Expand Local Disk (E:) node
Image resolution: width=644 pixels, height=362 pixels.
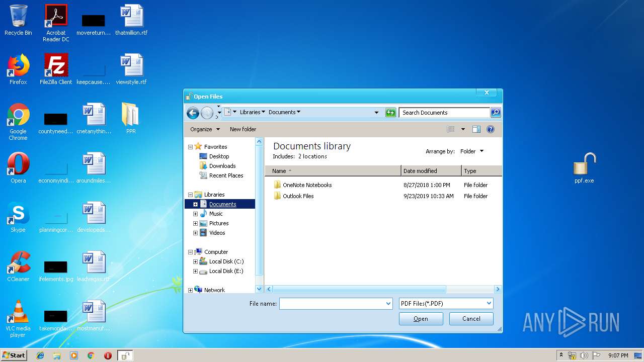pyautogui.click(x=196, y=271)
